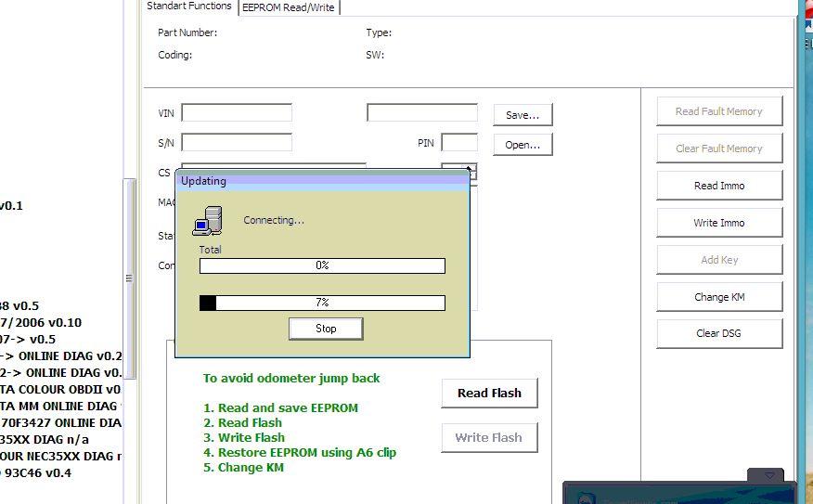813x504 pixels.
Task: Select the 93C46 v0.4 list entry
Action: pos(37,472)
